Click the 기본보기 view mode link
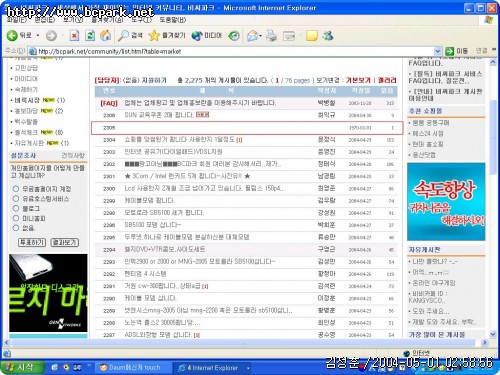 [x=358, y=80]
